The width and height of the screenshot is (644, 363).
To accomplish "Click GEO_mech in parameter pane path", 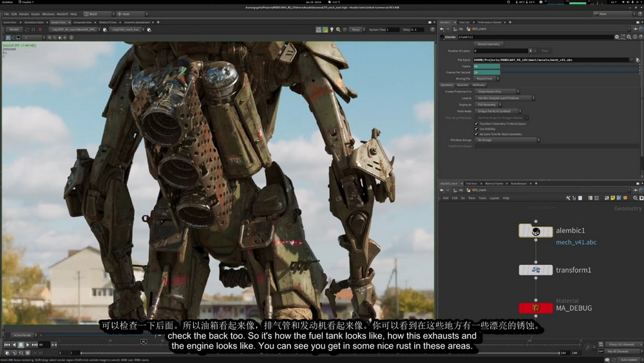I will (x=479, y=29).
